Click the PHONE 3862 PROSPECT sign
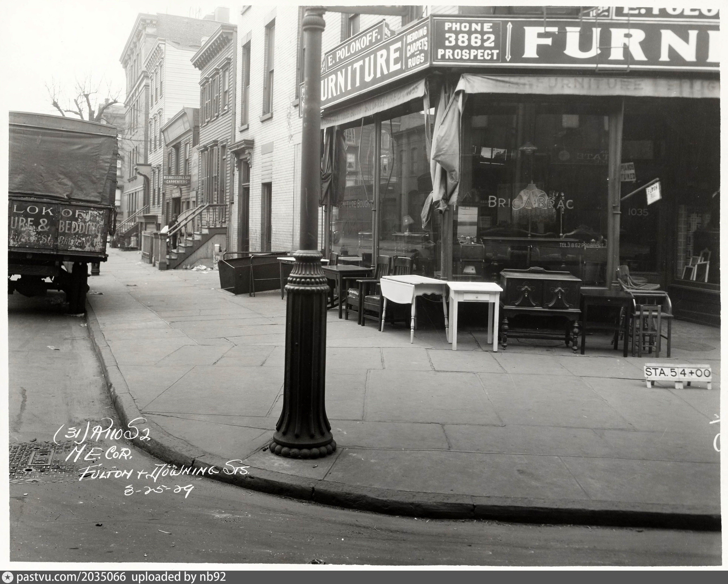 pos(467,41)
